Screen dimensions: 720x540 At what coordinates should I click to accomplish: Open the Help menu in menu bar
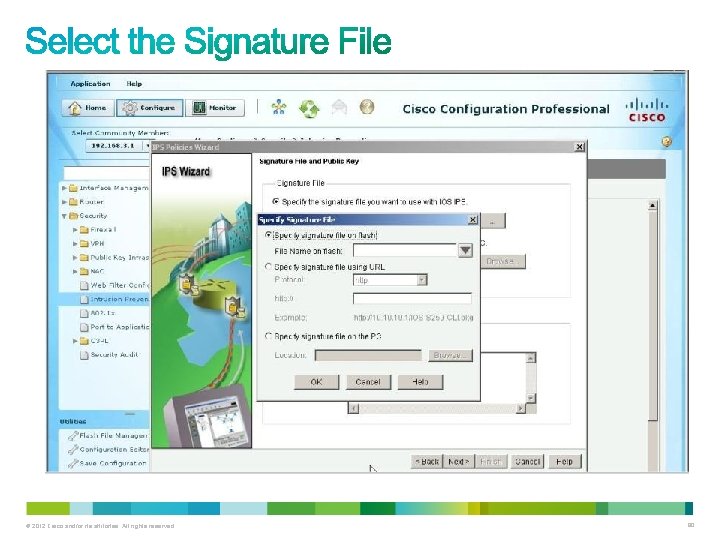click(134, 84)
